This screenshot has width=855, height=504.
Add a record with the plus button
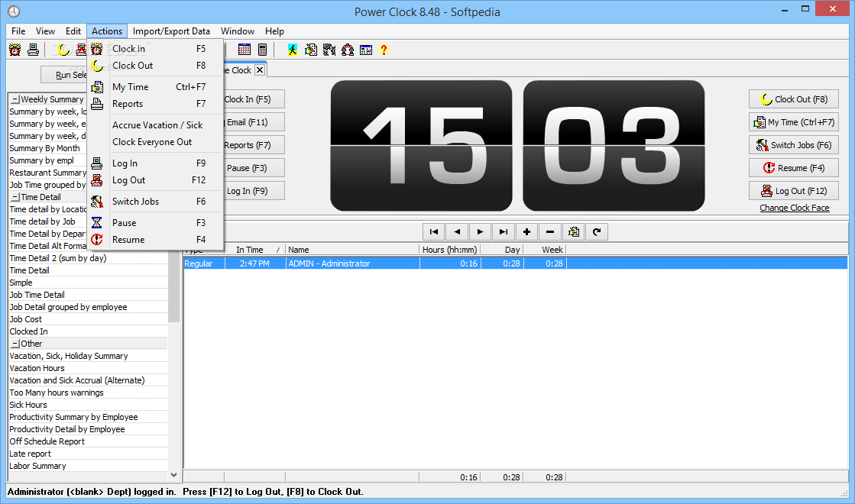point(526,231)
